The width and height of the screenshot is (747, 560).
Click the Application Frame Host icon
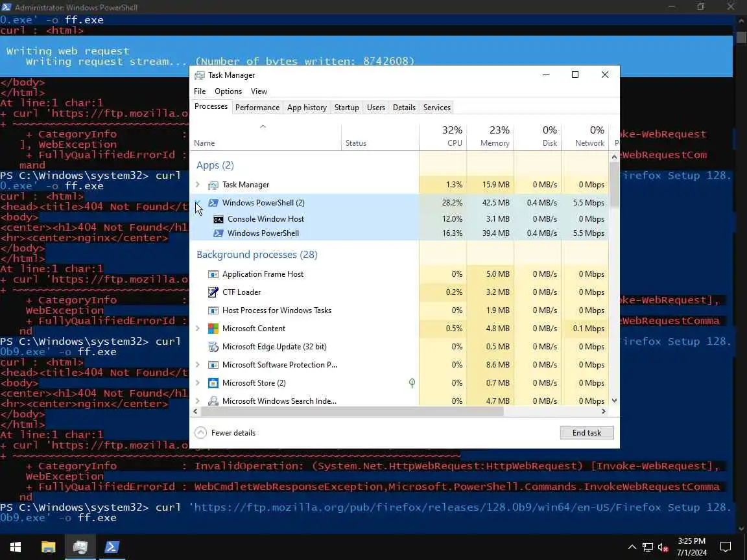click(x=213, y=274)
